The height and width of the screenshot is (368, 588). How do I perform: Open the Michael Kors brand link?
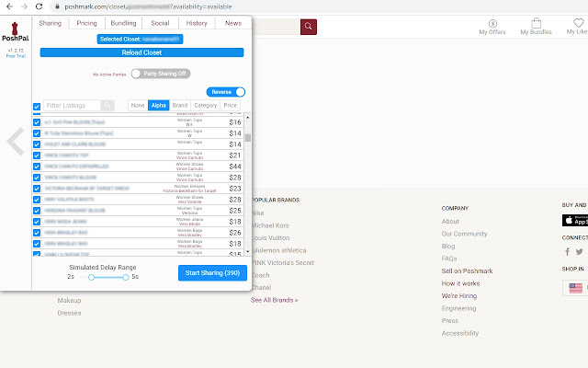(270, 225)
